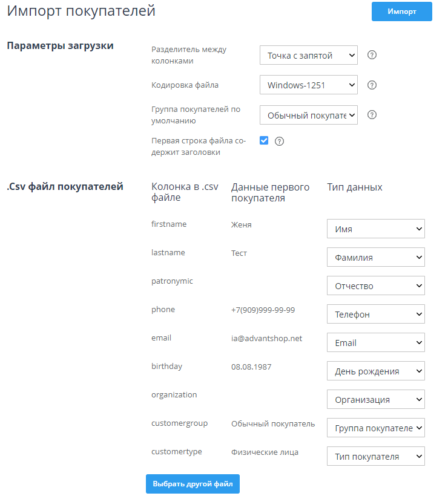The height and width of the screenshot is (496, 448).
Task: Open data type dropdown for customergroup
Action: [375, 428]
